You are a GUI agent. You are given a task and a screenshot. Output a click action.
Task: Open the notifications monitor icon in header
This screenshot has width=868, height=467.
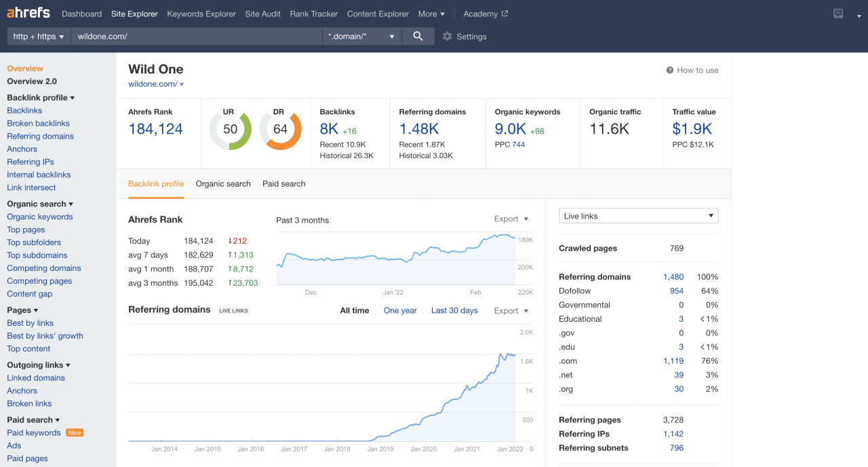(x=838, y=14)
